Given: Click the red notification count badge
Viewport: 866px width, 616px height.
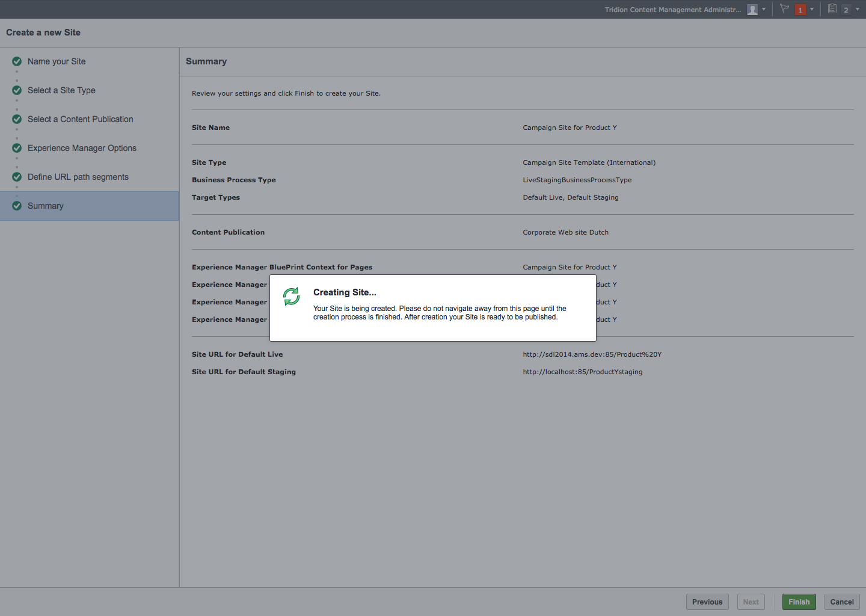Looking at the screenshot, I should coord(800,10).
